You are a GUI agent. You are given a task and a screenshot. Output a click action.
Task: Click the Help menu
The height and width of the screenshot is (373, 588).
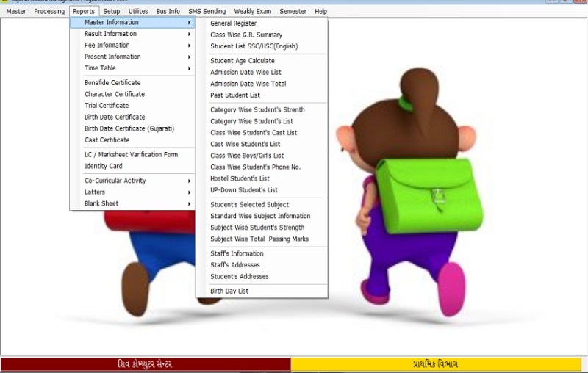(320, 12)
